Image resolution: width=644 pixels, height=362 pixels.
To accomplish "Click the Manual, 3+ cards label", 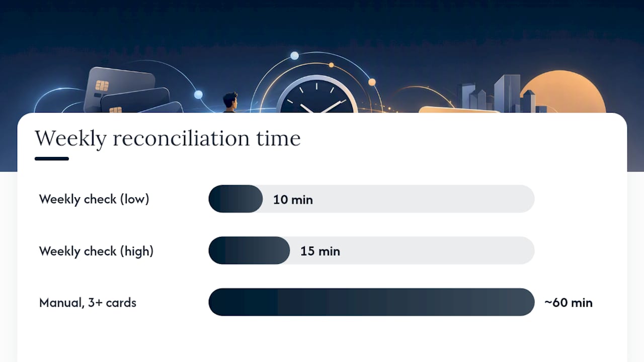I will coord(88,303).
